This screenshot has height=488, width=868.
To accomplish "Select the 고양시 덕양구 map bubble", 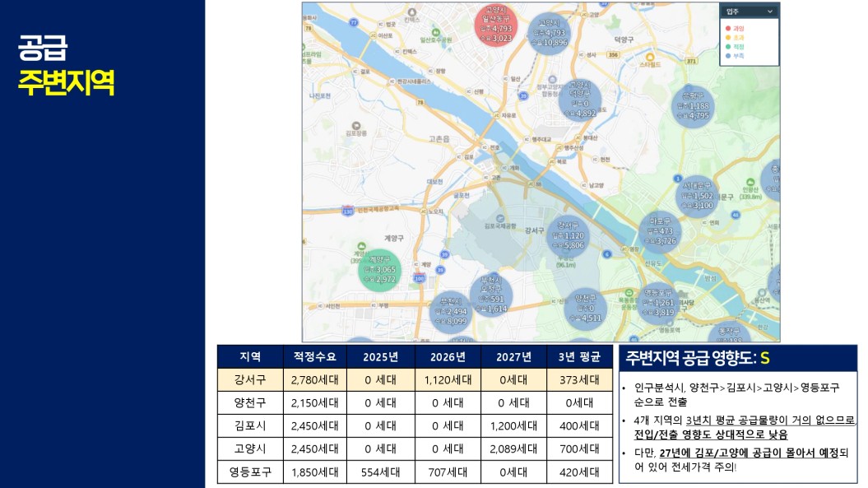I will point(579,100).
